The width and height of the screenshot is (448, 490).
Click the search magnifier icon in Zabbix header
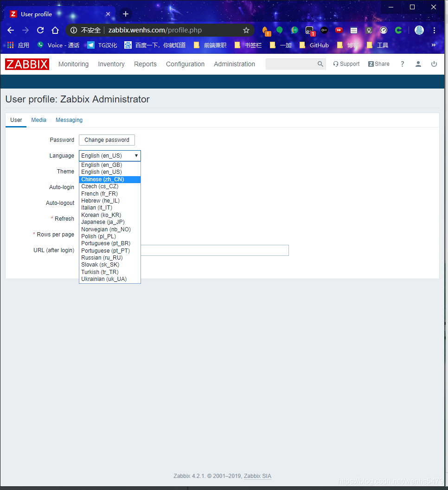(x=320, y=64)
